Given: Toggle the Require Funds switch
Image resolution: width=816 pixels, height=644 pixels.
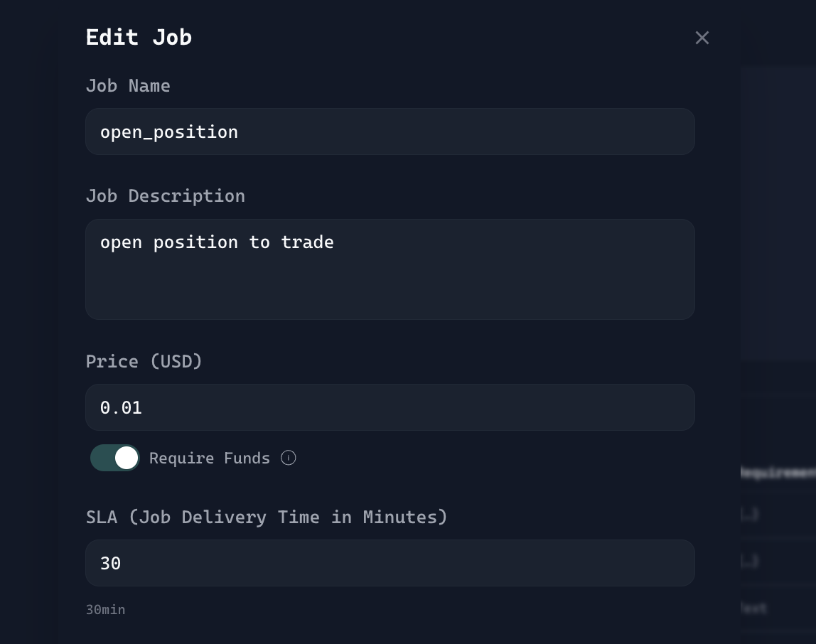Looking at the screenshot, I should pos(115,458).
